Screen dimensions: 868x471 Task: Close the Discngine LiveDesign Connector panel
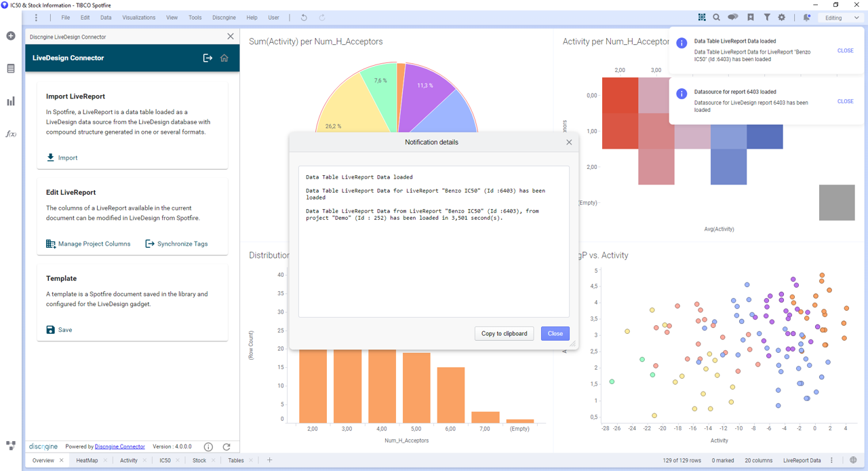pos(231,37)
